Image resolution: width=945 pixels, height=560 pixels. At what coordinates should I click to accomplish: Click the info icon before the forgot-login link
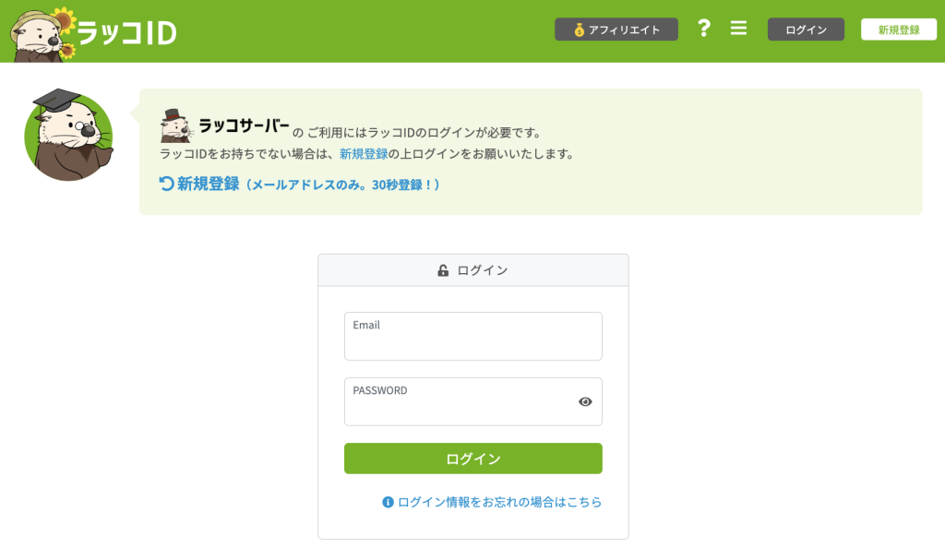386,502
